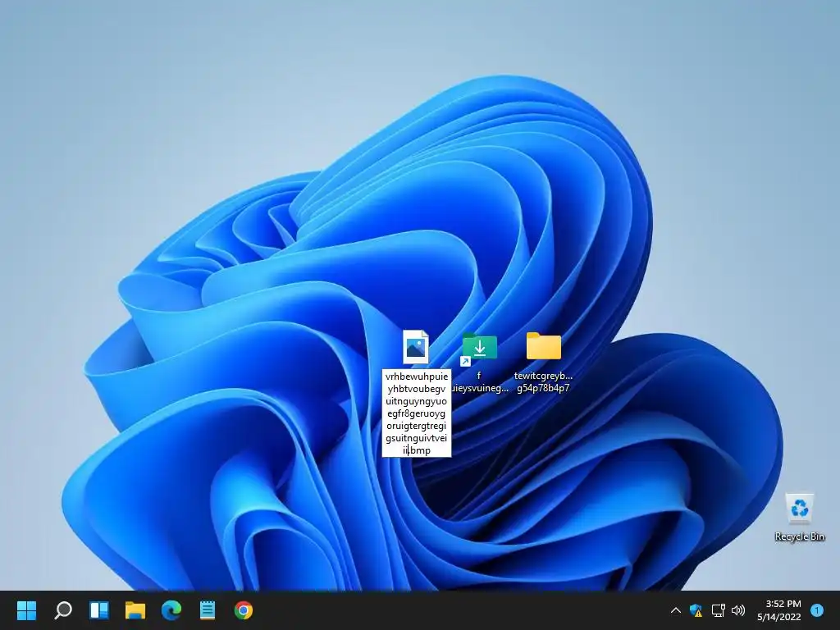Open the Widgets panel icon
The image size is (840, 630).
click(98, 610)
